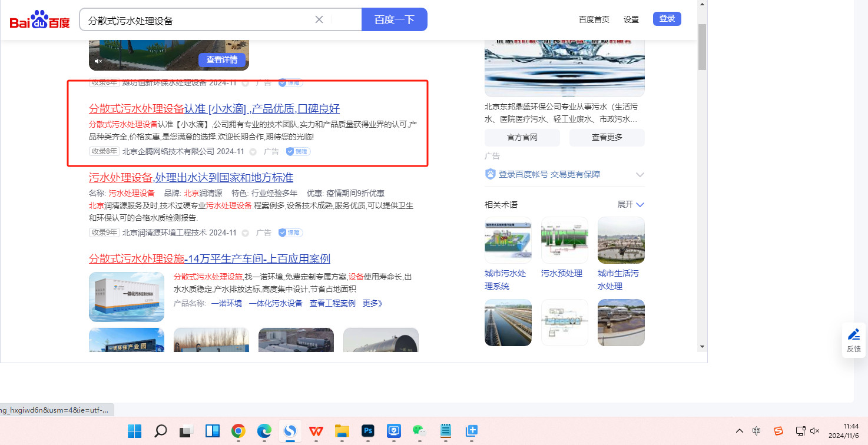This screenshot has width=868, height=445.
Task: Click the water droplet ad image
Action: 565,68
